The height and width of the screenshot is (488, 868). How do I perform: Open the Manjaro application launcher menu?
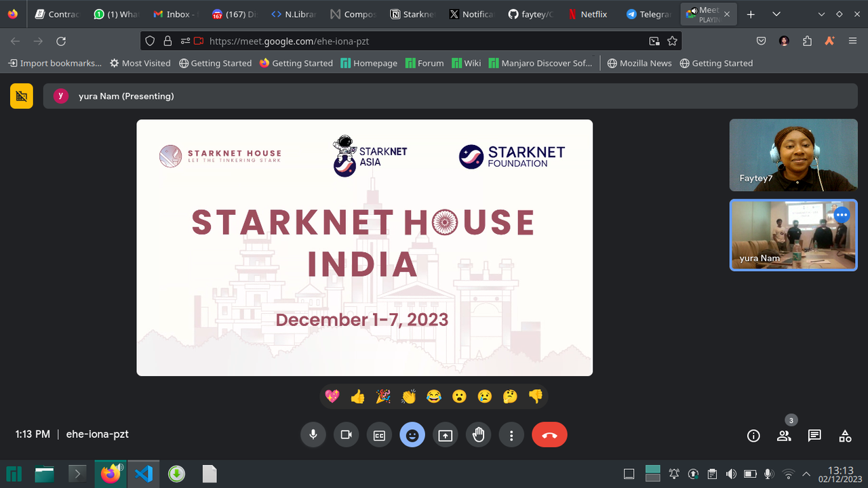pos(14,474)
